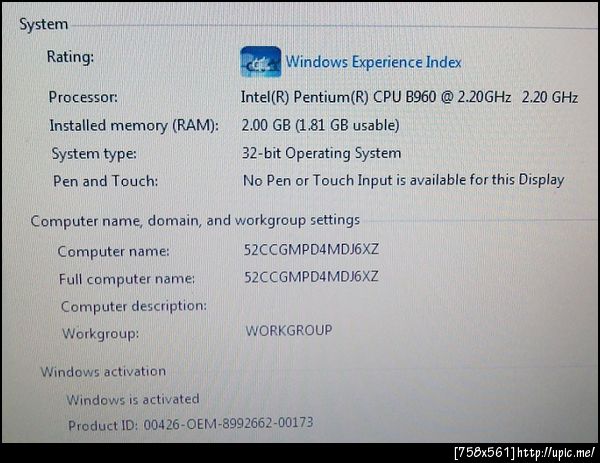Click the 'System type:' label
This screenshot has height=463, width=600.
pos(94,154)
